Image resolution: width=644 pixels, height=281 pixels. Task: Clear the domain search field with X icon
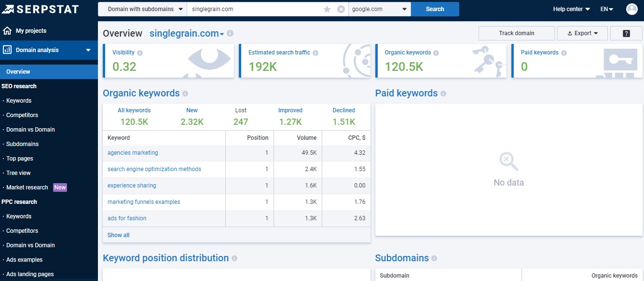pos(341,9)
